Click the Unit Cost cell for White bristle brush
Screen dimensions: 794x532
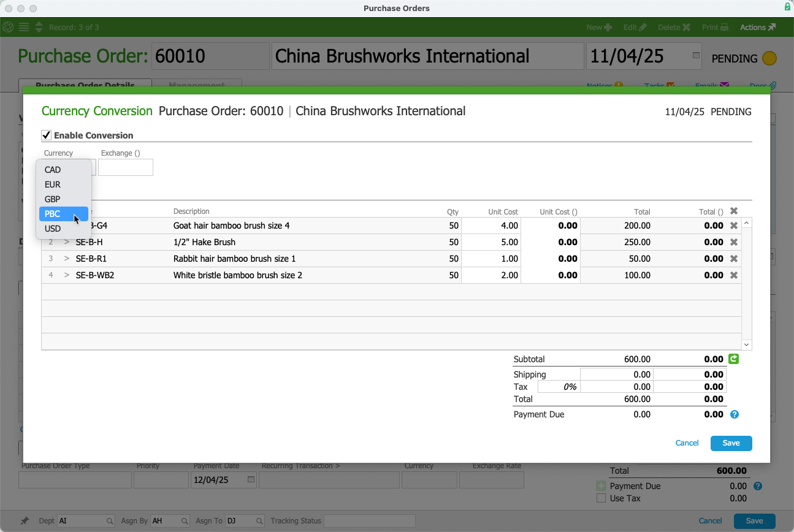[x=491, y=275]
